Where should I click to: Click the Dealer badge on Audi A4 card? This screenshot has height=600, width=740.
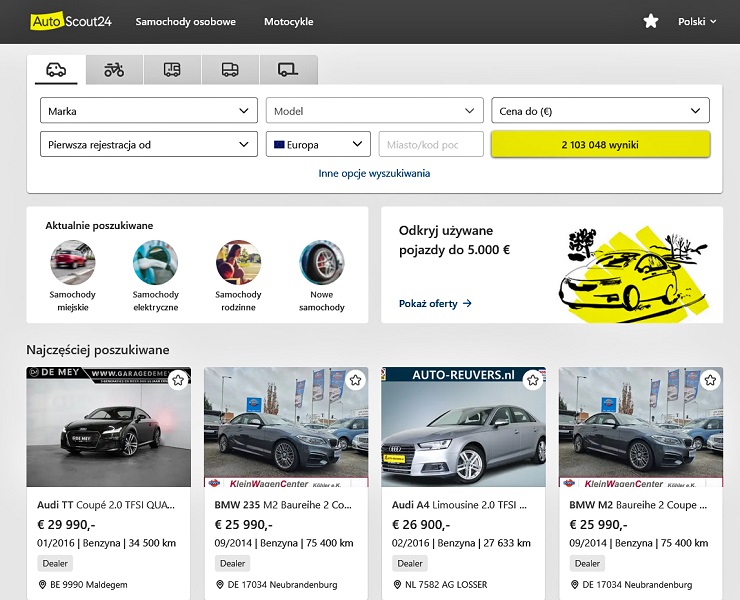[x=410, y=563]
